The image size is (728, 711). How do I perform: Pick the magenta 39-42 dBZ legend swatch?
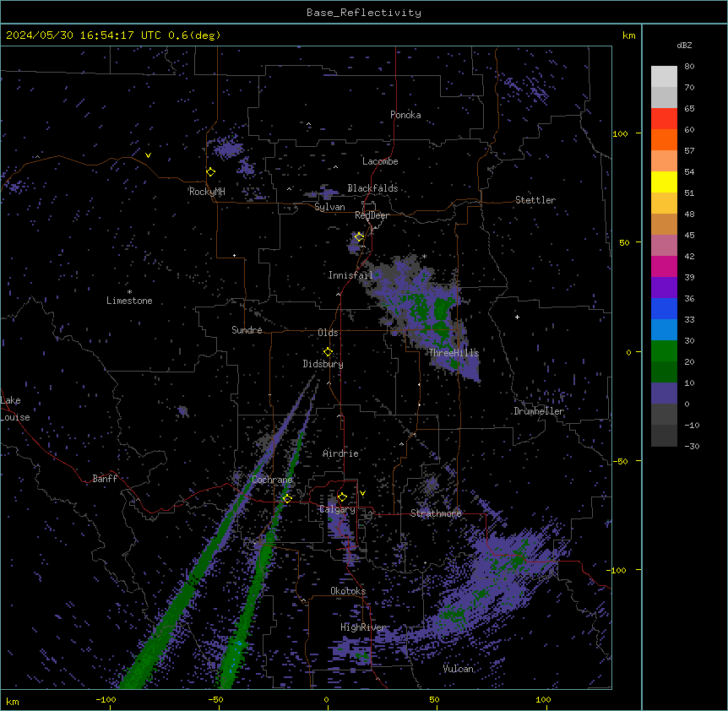tap(664, 266)
